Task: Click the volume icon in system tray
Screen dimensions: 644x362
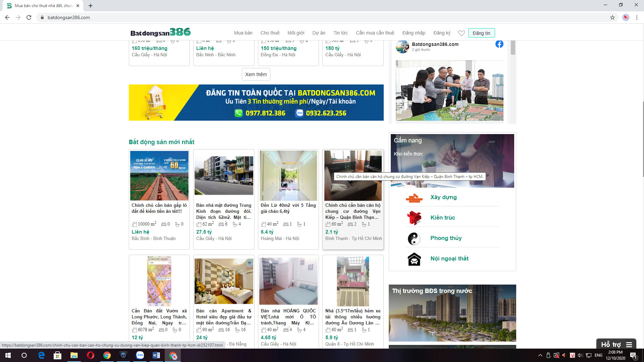Action: [x=580, y=355]
